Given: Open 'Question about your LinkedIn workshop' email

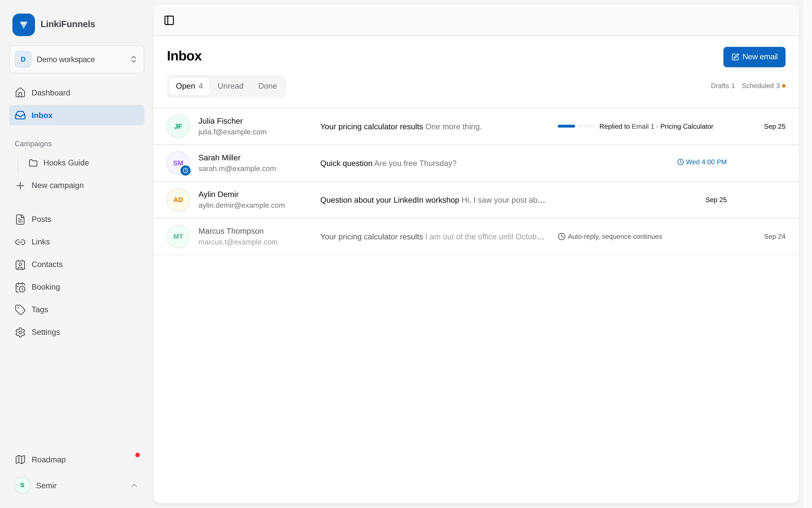Looking at the screenshot, I should point(433,200).
